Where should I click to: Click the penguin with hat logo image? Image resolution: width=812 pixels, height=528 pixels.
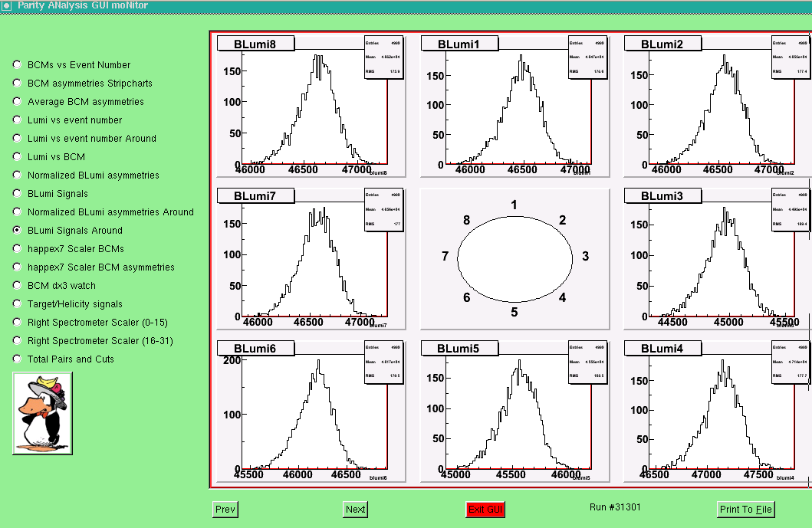tap(42, 413)
